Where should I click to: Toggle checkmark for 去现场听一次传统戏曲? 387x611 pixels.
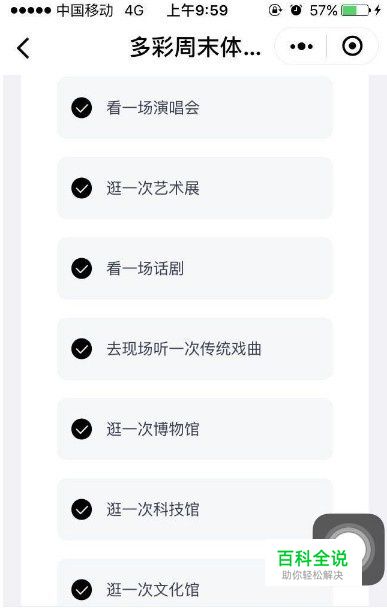pos(81,349)
